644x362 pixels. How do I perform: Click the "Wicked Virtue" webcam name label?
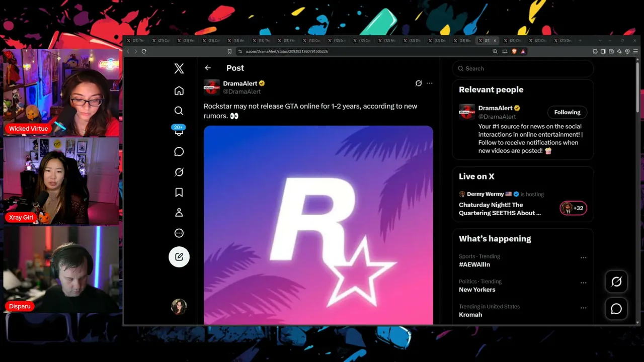(29, 129)
